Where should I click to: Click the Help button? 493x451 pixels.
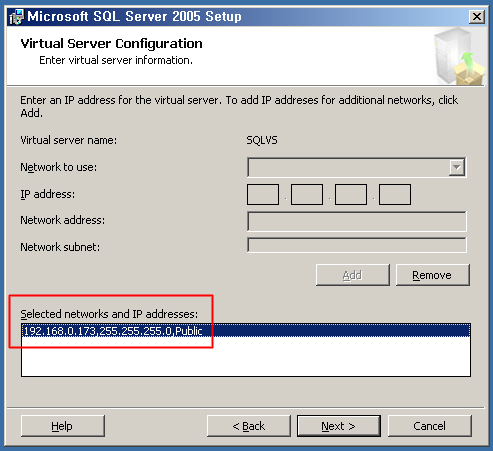tap(63, 426)
